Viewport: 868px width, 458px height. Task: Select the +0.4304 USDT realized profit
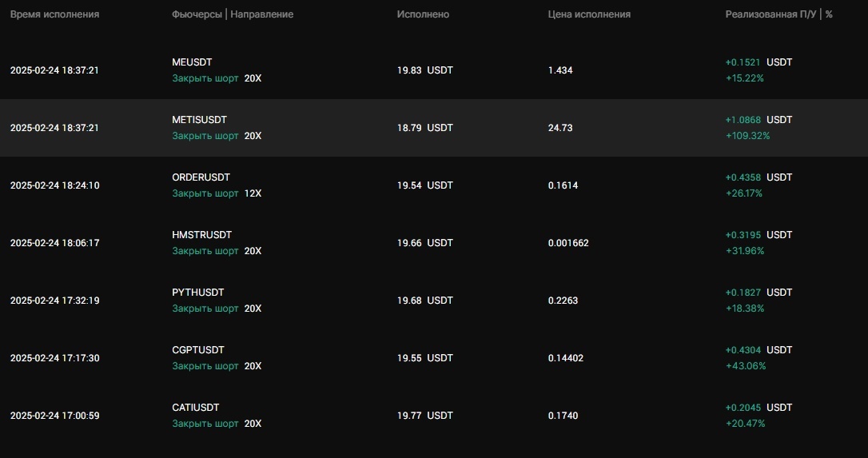click(759, 350)
